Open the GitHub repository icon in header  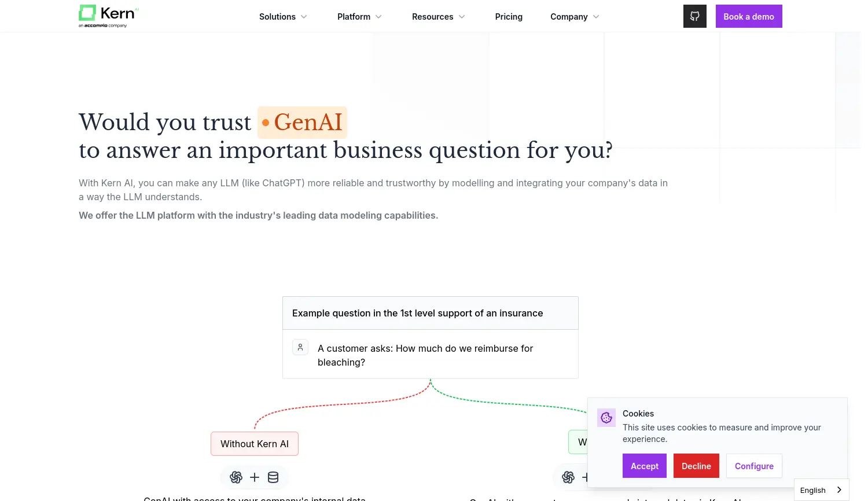(694, 16)
